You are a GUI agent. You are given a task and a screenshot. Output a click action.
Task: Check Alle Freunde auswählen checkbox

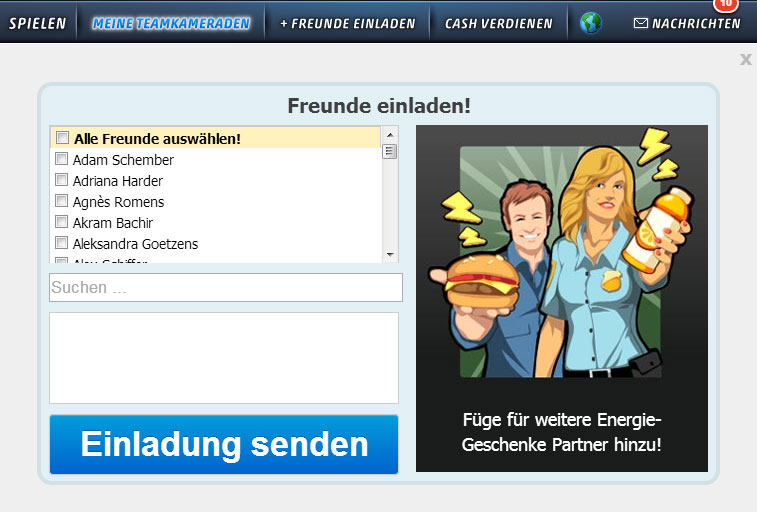62,138
